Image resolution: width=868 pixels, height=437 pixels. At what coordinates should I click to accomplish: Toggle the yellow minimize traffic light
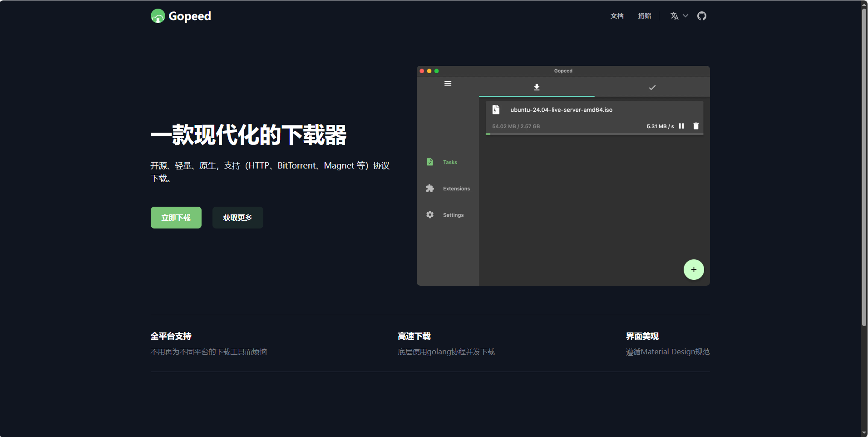click(x=429, y=71)
